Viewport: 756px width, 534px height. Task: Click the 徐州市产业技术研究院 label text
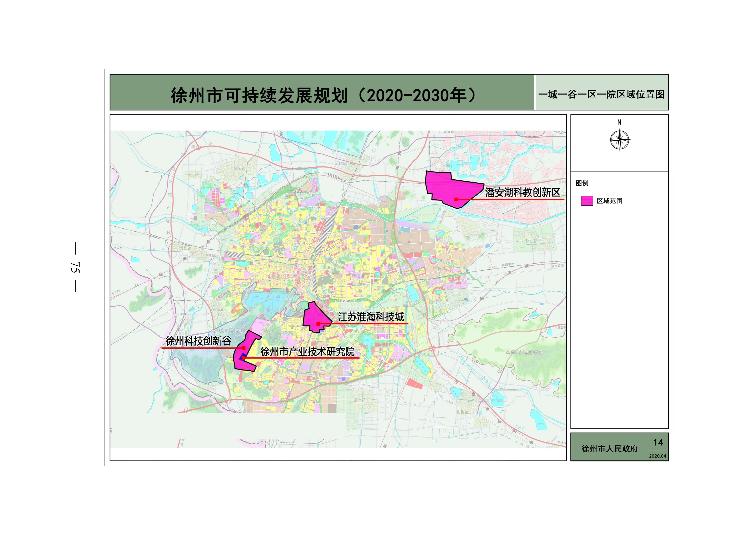tap(307, 352)
